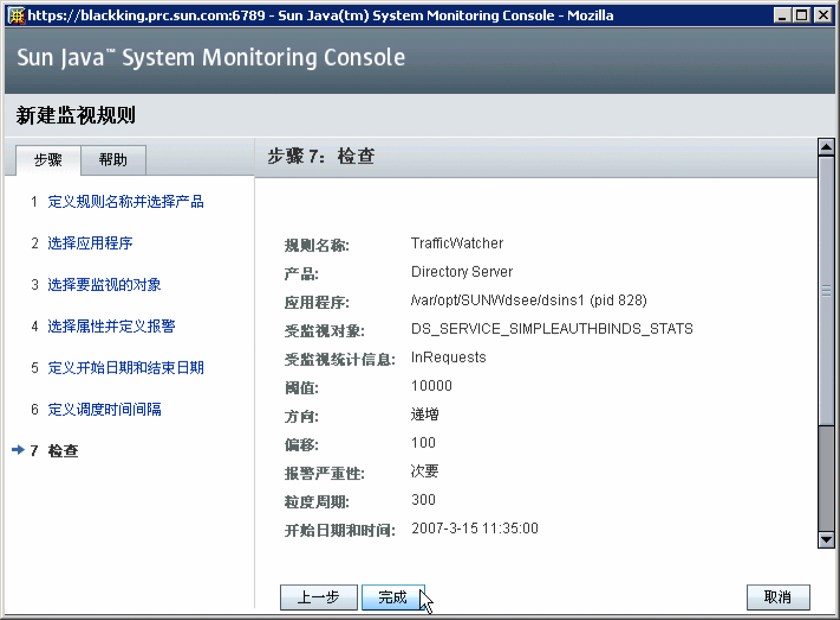Click the scrollbar up arrow

coord(826,147)
